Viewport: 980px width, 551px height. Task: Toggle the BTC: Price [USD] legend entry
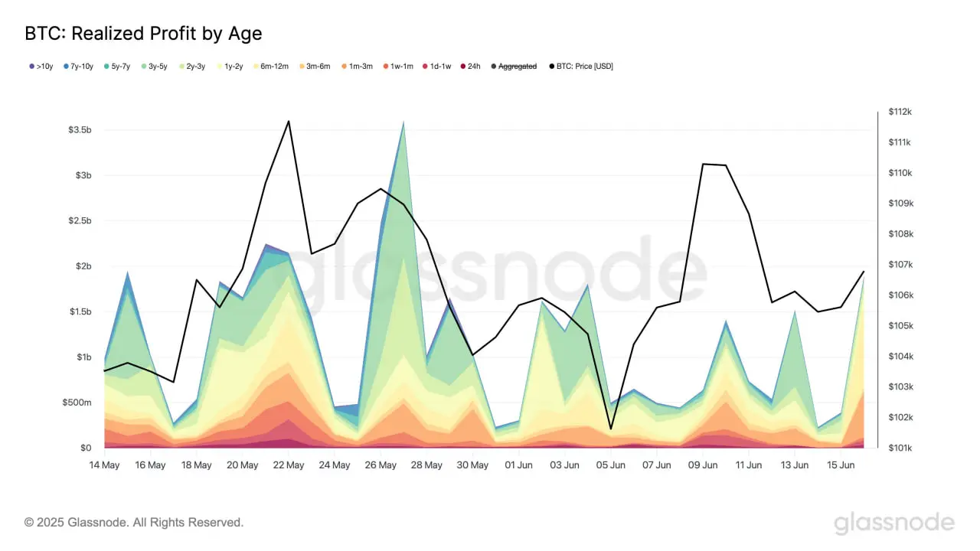(581, 67)
